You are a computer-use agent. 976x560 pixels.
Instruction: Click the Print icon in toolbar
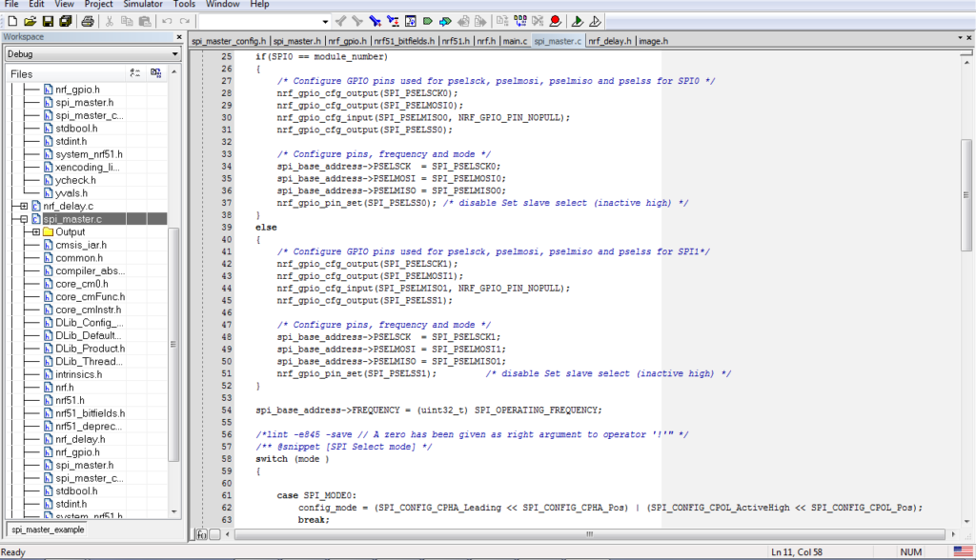click(88, 21)
